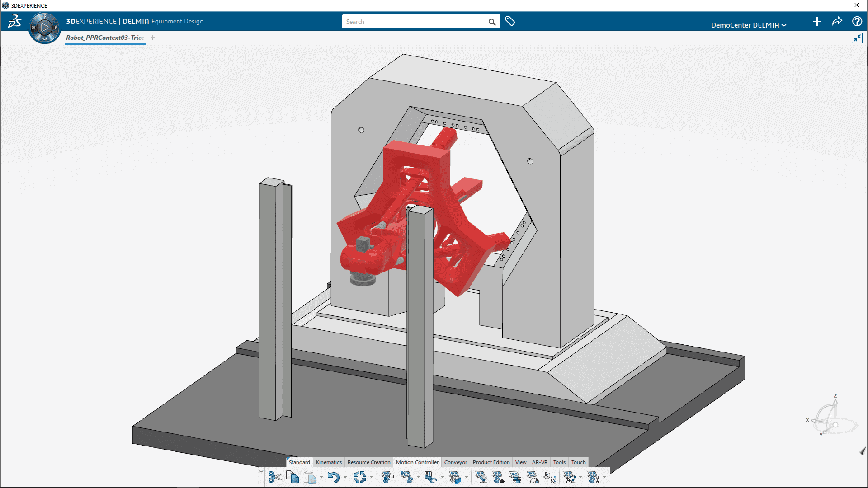Click the AR-VR tab
This screenshot has width=868, height=488.
point(539,462)
